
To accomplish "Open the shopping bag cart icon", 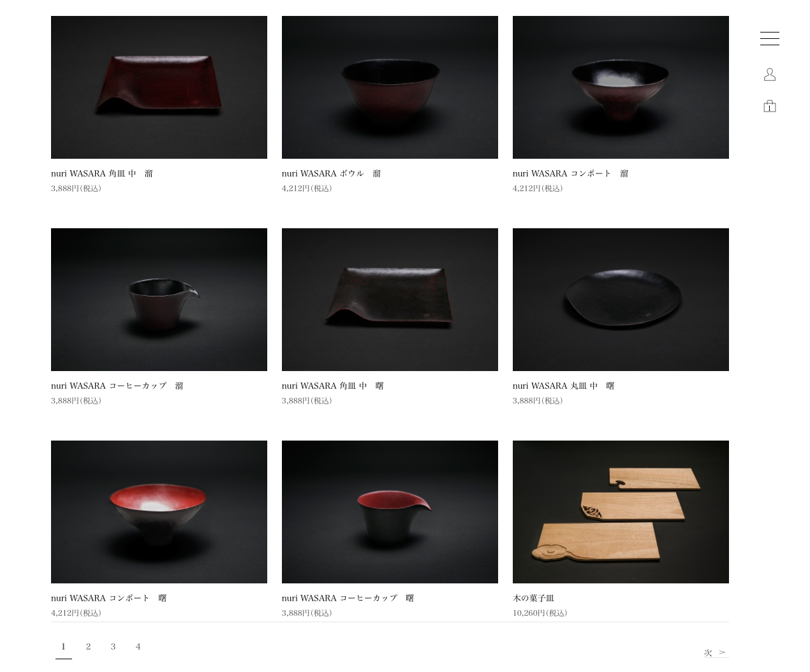I will click(x=769, y=106).
